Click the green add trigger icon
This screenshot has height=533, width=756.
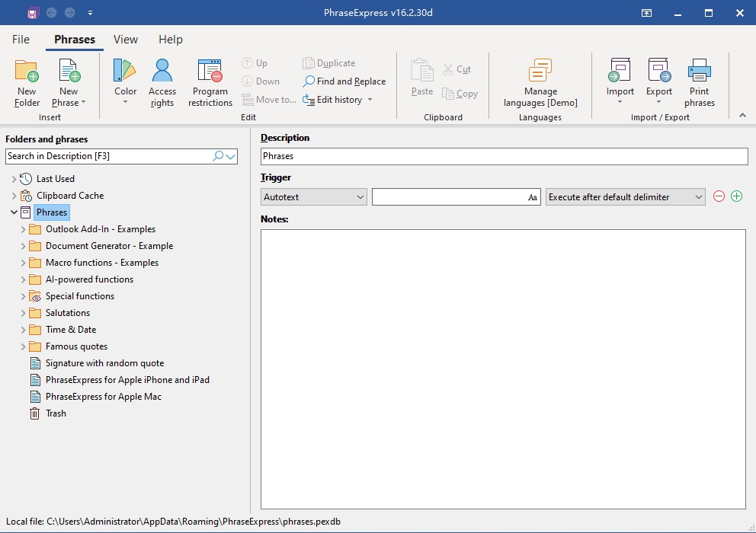coord(736,196)
